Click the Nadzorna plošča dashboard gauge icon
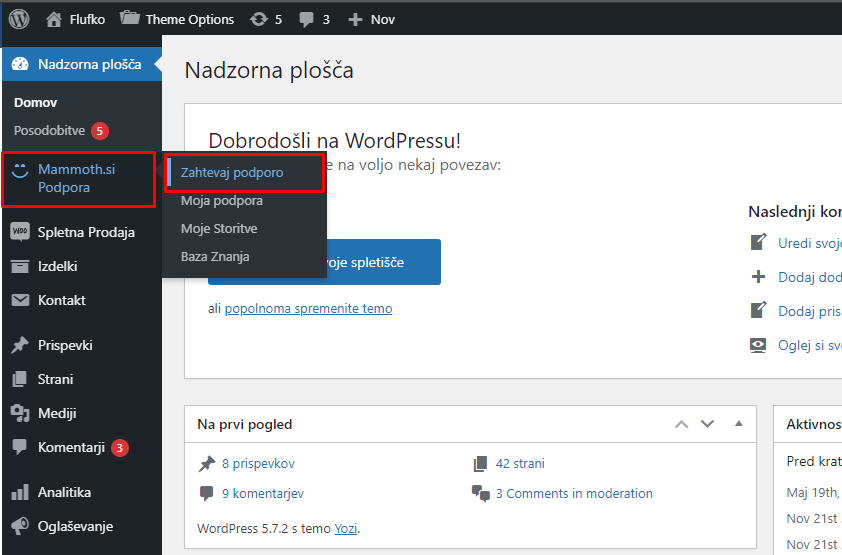 pyautogui.click(x=20, y=64)
